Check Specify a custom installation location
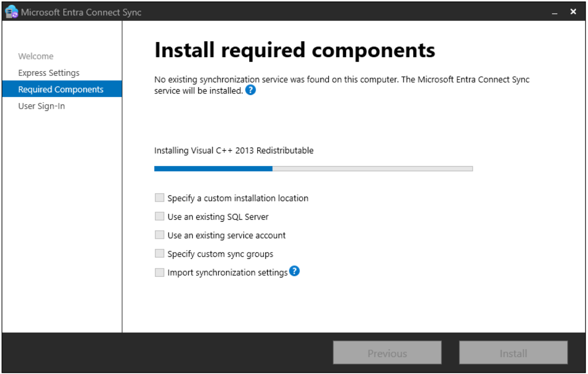The width and height of the screenshot is (588, 374). tap(159, 198)
